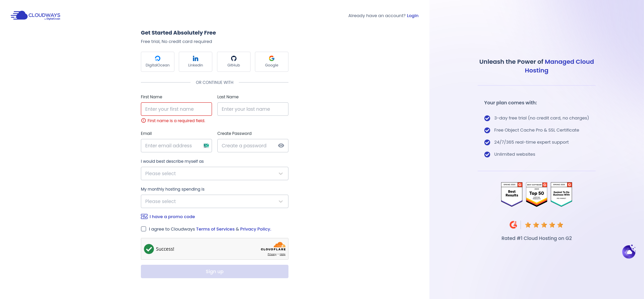Click the checkmark beside 'Free Object Cache Pro'
The height and width of the screenshot is (299, 644).
click(487, 130)
